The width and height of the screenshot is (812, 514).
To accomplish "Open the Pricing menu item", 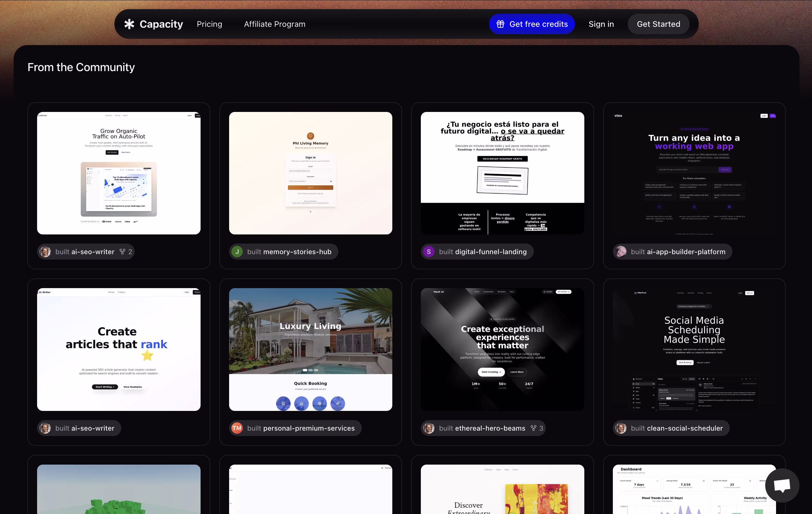I will 209,24.
